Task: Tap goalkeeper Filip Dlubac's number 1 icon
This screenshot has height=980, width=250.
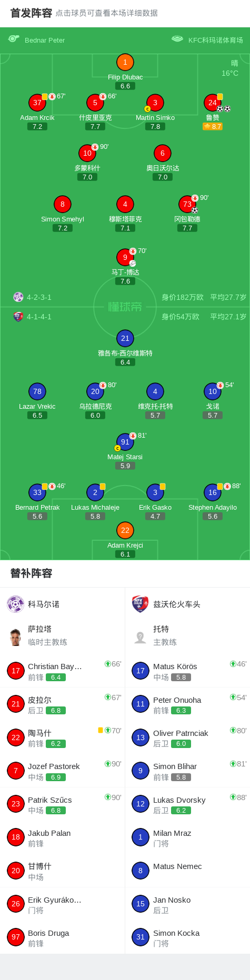Action: click(x=125, y=63)
